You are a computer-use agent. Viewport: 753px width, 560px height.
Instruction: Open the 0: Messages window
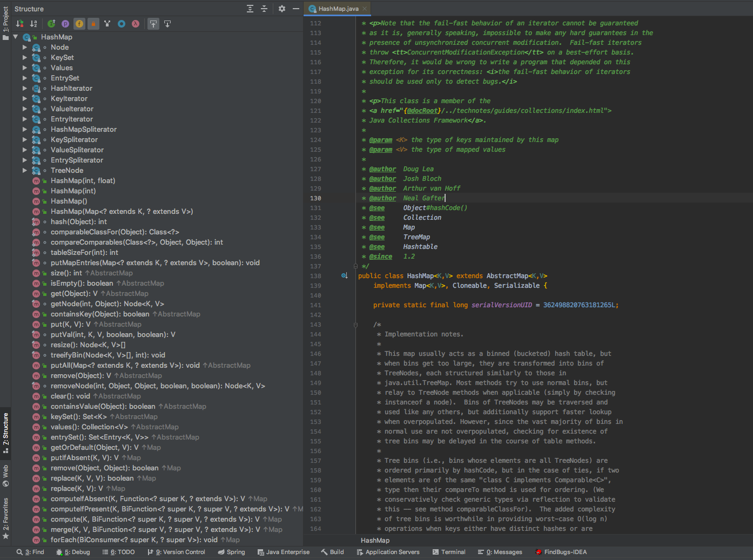[x=500, y=552]
